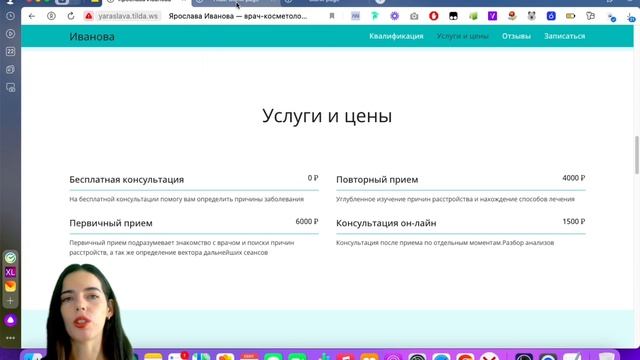
Task: Click the page title in address bar
Action: 238,16
